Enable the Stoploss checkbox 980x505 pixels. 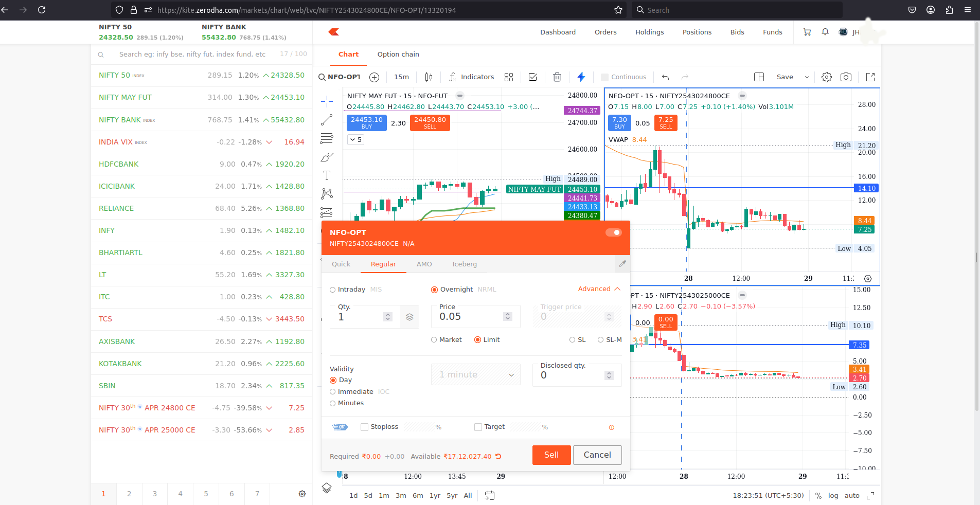[x=365, y=427]
